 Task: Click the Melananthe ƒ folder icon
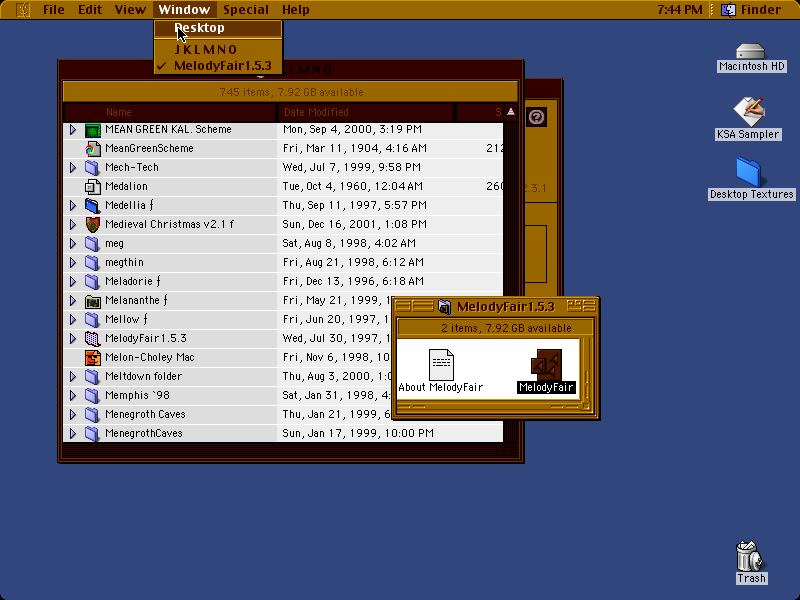[92, 301]
